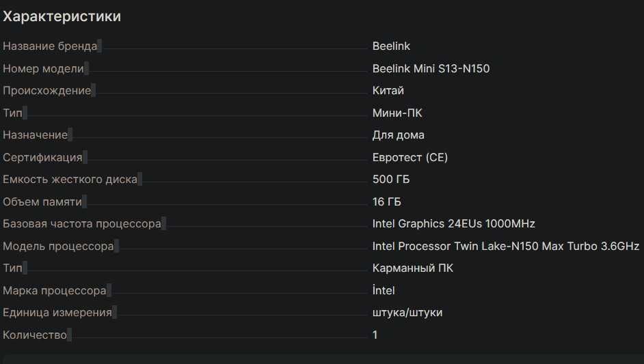Screen dimensions: 644x364
Task: Click the "Происхождение" label
Action: coord(46,91)
